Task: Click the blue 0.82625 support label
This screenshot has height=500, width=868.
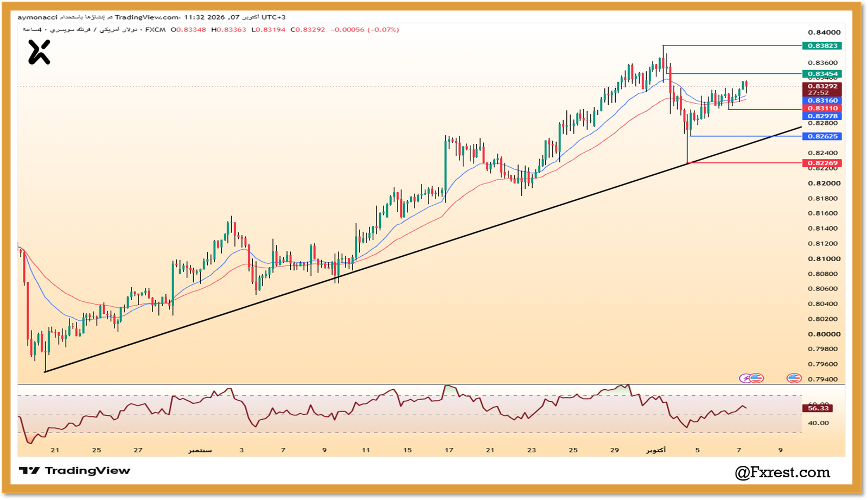Action: point(822,136)
